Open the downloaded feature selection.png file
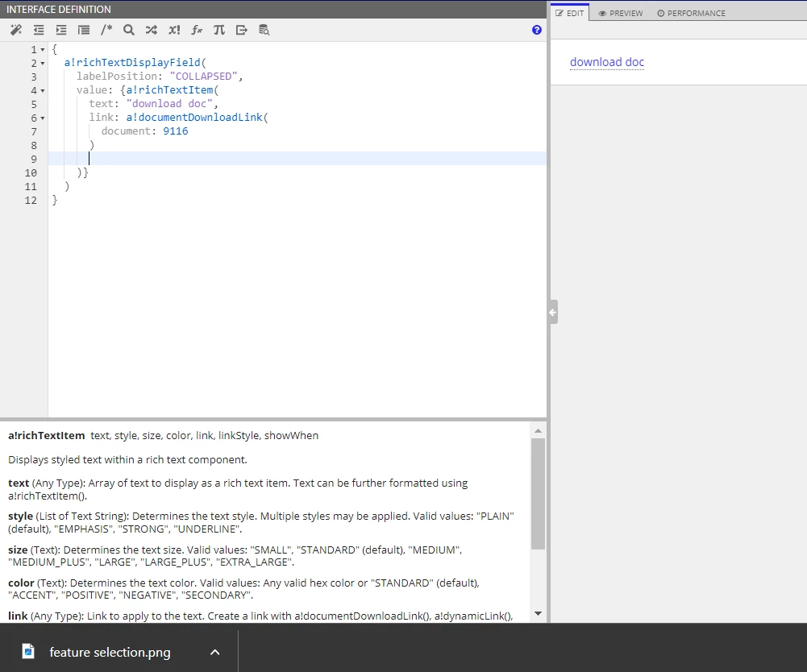The width and height of the screenshot is (807, 672). tap(110, 652)
